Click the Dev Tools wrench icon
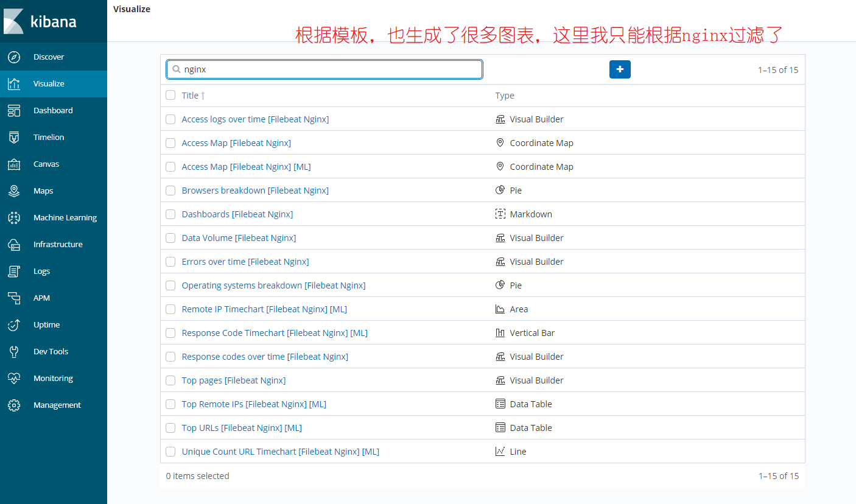This screenshot has width=856, height=504. (14, 351)
